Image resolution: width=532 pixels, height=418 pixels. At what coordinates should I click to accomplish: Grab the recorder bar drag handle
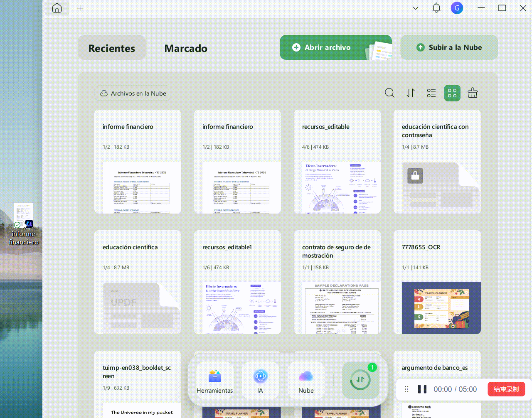point(407,389)
